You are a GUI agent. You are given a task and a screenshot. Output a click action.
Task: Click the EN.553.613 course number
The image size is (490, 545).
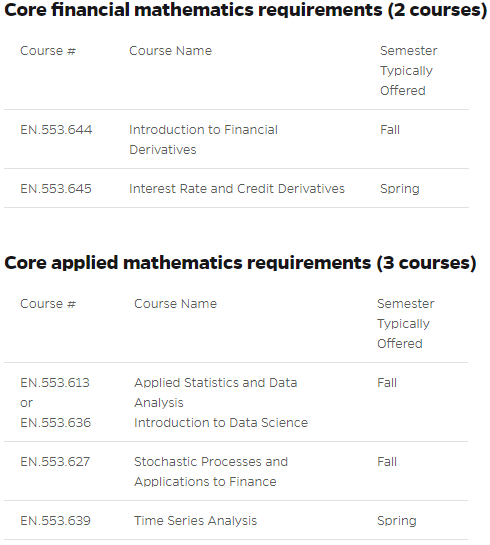(x=55, y=383)
